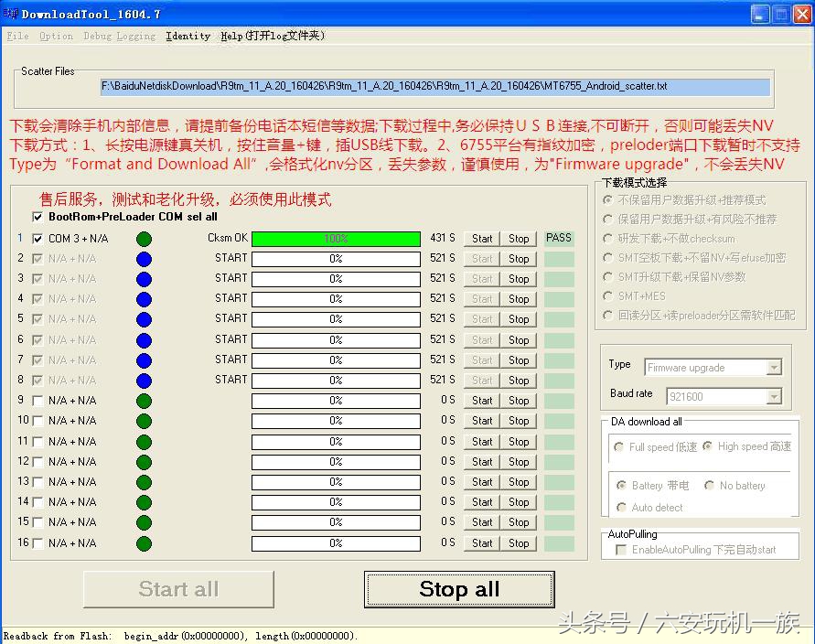Toggle the BootRom+PreLoader COM sel all checkbox

(x=38, y=217)
